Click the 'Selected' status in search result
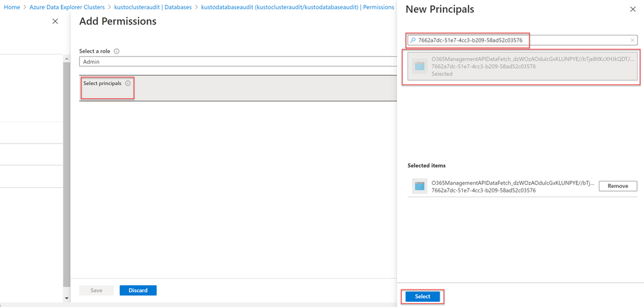This screenshot has width=644, height=307. (x=442, y=74)
